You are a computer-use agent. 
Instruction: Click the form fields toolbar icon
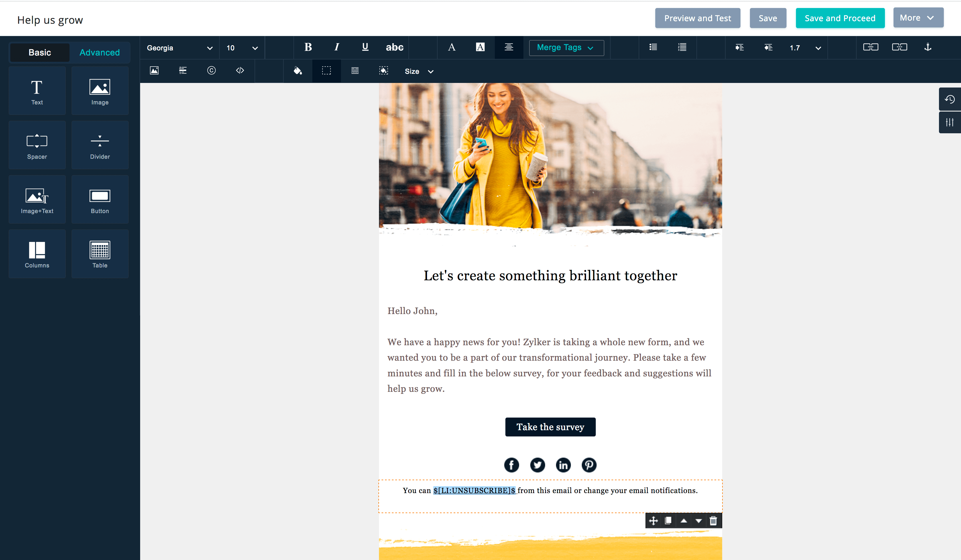coord(183,71)
